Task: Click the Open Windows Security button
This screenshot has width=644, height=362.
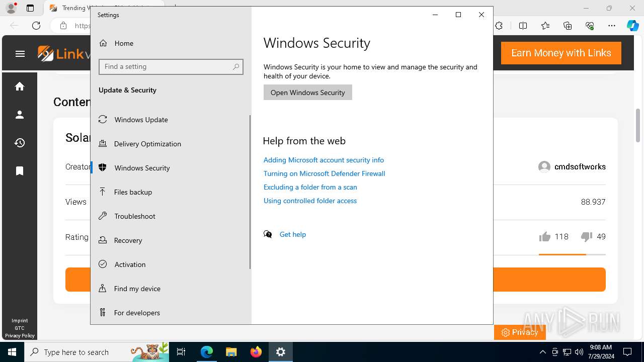Action: (308, 93)
